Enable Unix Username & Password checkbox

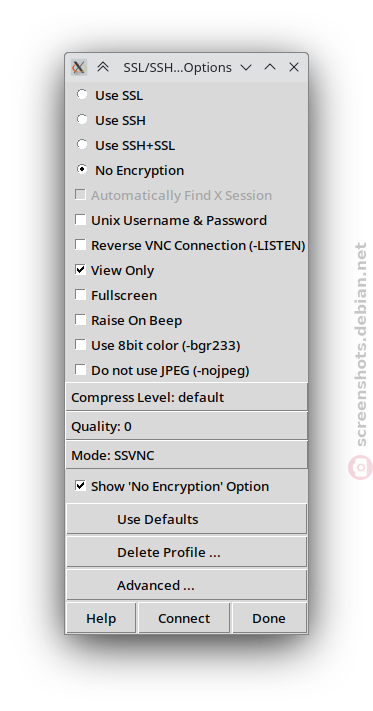coord(80,220)
